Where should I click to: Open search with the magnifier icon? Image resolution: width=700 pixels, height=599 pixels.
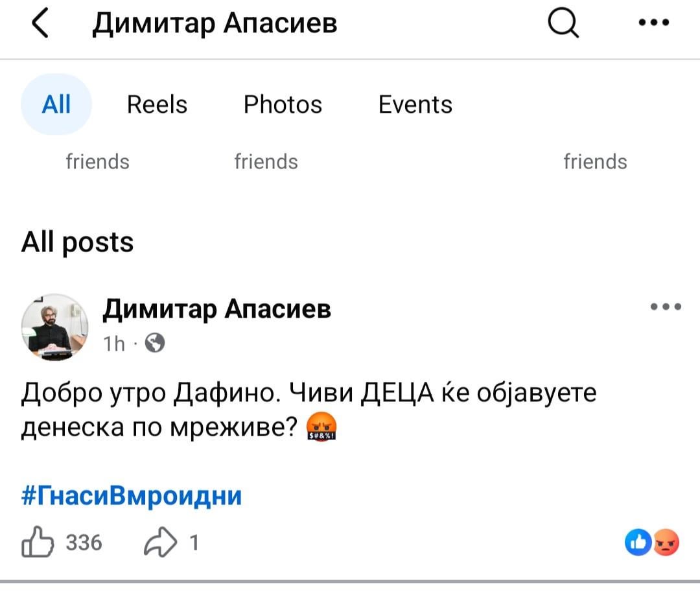pyautogui.click(x=563, y=25)
